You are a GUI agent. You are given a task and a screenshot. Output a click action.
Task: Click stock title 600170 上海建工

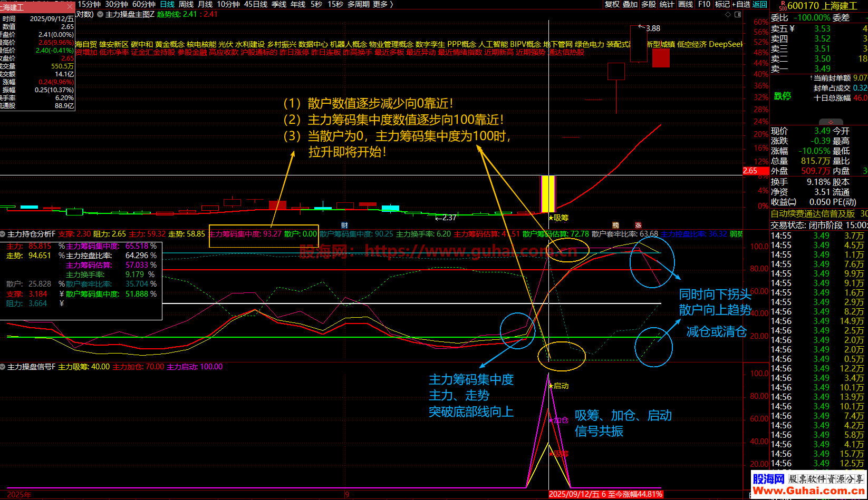pyautogui.click(x=822, y=6)
